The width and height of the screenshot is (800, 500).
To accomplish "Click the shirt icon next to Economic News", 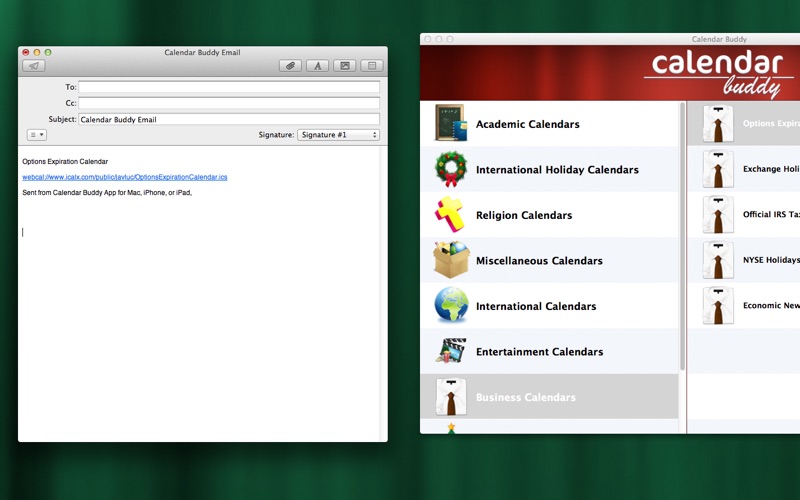I will [718, 305].
